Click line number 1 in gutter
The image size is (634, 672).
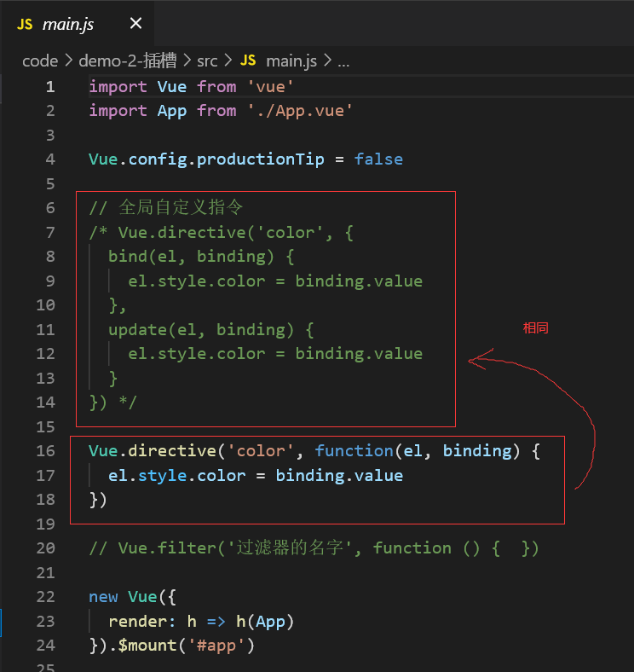click(50, 87)
